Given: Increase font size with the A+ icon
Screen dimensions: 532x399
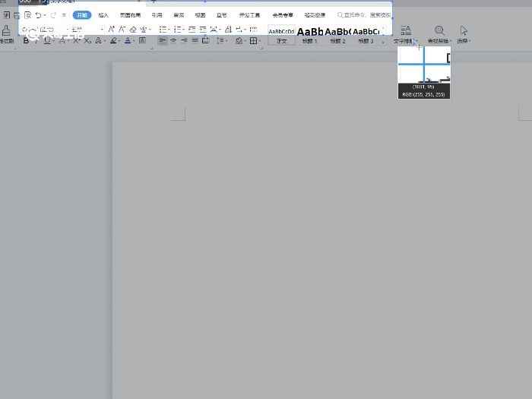Looking at the screenshot, I should tap(111, 30).
